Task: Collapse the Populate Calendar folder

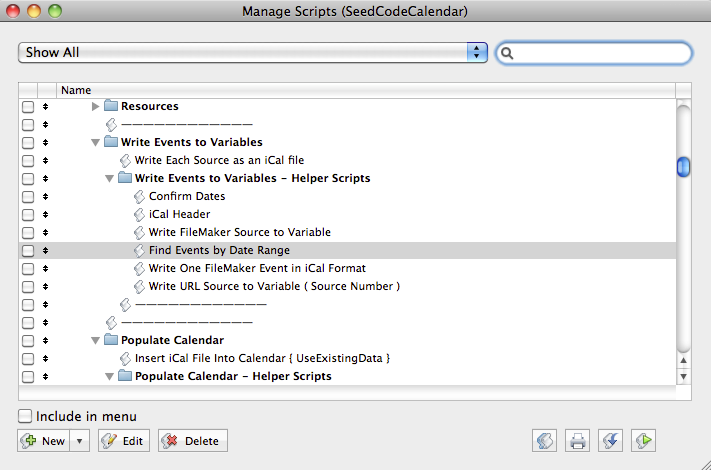Action: point(96,340)
